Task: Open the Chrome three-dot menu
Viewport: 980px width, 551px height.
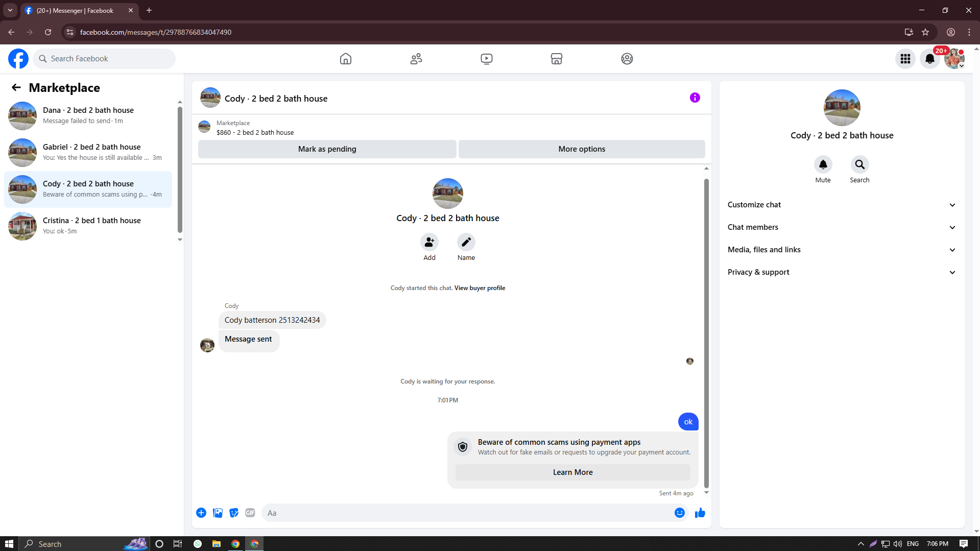Action: (969, 32)
